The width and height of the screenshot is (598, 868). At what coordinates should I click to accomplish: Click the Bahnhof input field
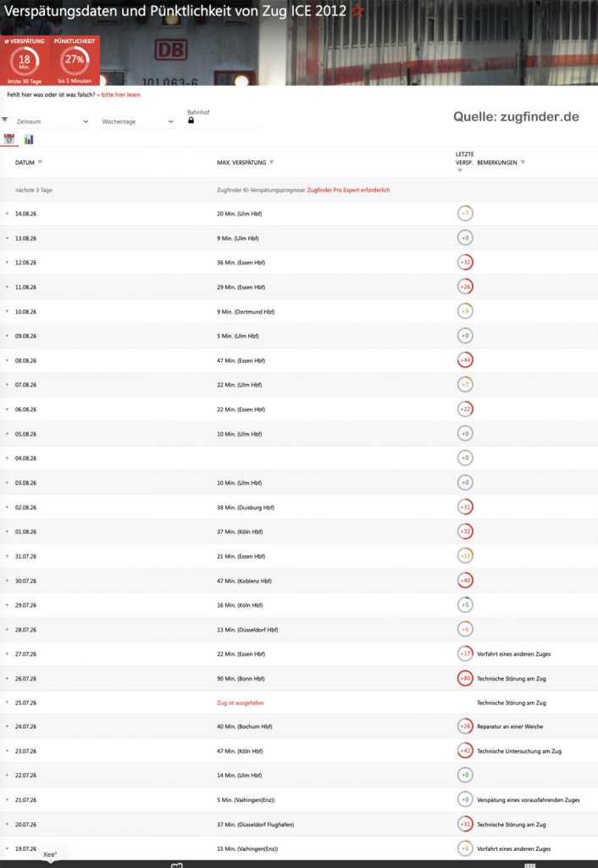point(224,120)
